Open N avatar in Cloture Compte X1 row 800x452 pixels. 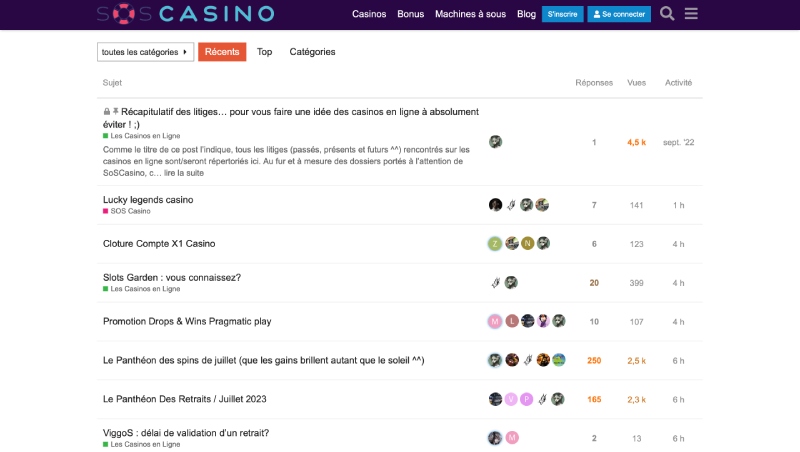pyautogui.click(x=528, y=243)
